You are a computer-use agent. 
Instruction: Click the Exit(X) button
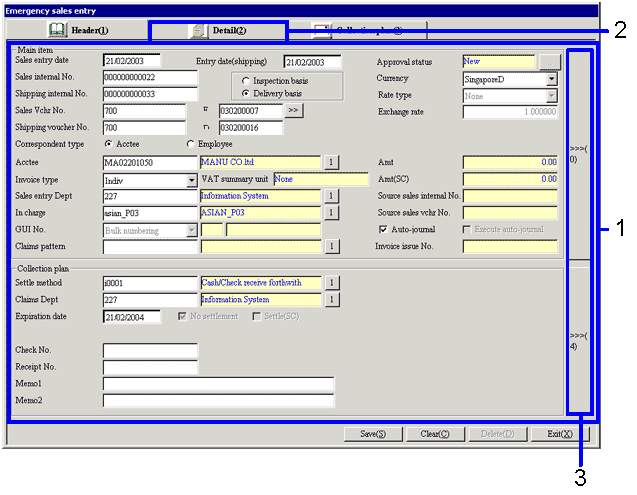pyautogui.click(x=560, y=434)
